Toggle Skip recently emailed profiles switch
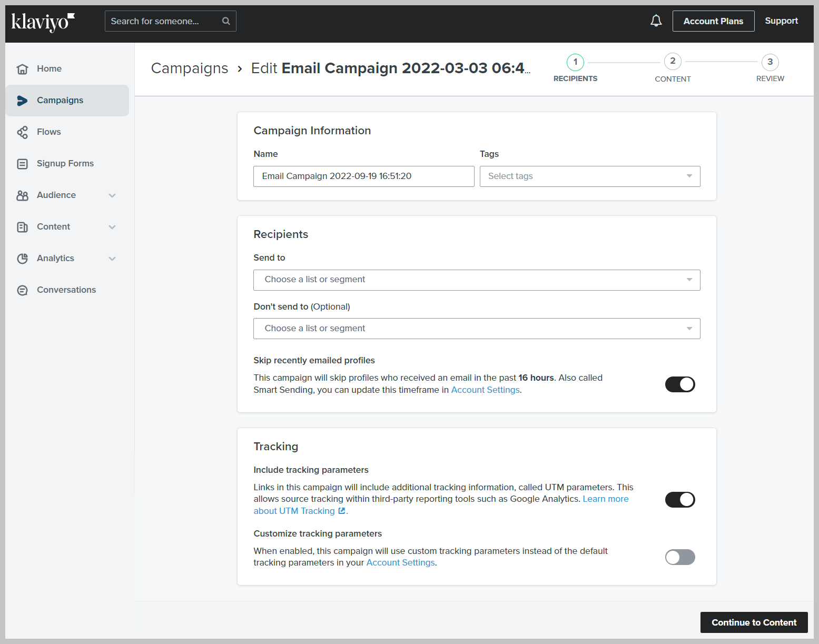The width and height of the screenshot is (819, 644). (x=680, y=384)
